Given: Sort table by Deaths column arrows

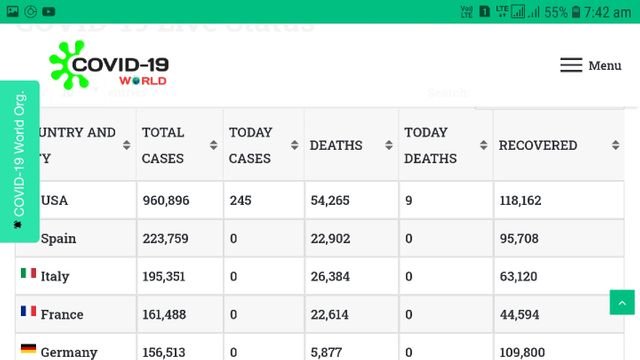Looking at the screenshot, I should pyautogui.click(x=389, y=145).
